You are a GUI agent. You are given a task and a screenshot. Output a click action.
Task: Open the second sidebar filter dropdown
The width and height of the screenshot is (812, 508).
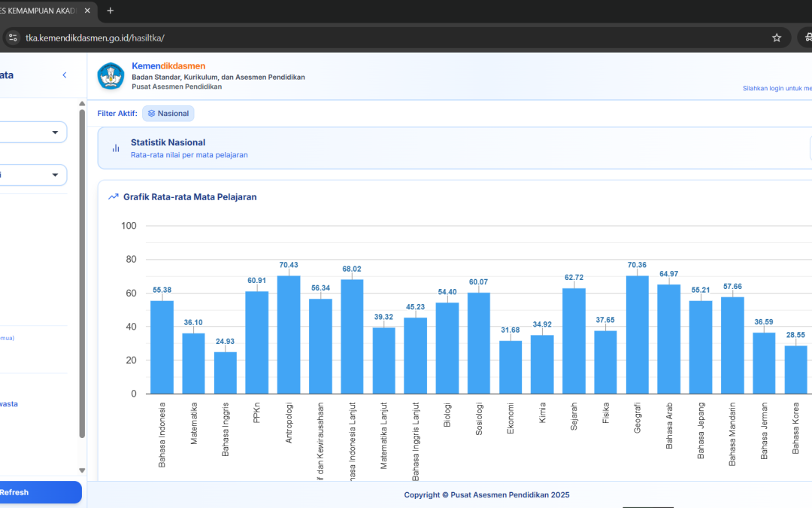33,175
